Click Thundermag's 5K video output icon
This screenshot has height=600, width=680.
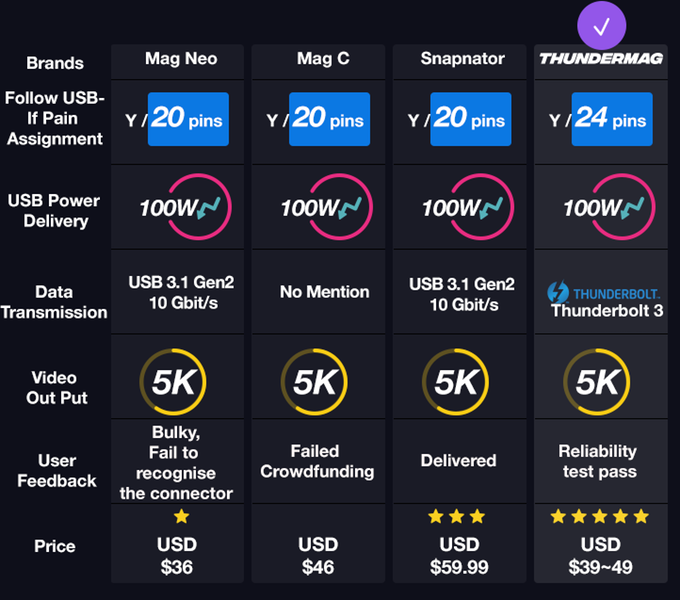tap(599, 381)
